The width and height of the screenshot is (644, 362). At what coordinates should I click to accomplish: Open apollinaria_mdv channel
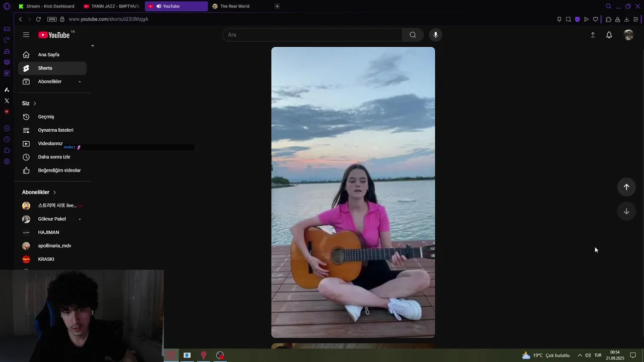52,246
